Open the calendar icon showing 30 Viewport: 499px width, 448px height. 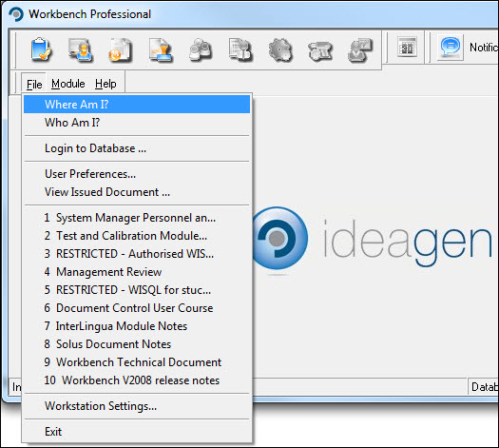click(407, 48)
